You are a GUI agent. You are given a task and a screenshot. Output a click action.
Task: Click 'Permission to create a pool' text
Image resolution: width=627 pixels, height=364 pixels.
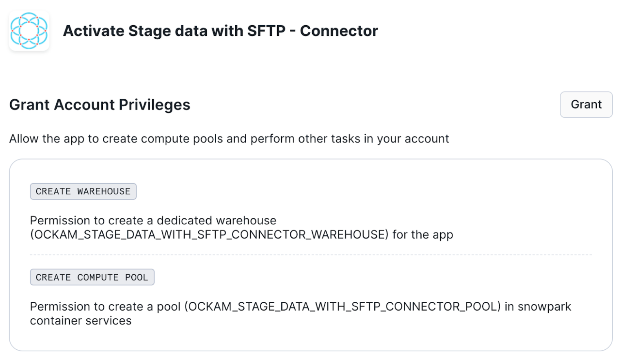105,307
